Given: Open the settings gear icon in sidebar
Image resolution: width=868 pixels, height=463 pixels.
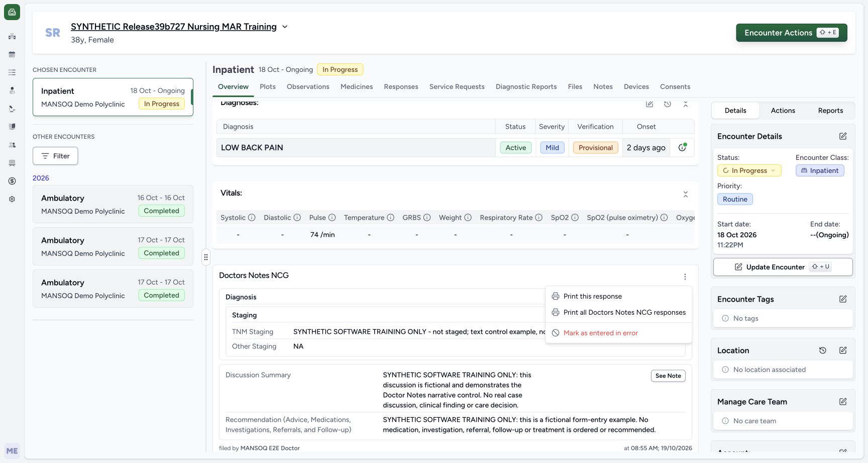Looking at the screenshot, I should click(12, 199).
